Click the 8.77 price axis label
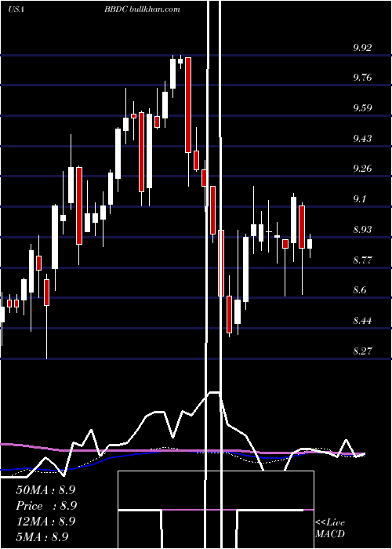The image size is (392, 549). 362,260
